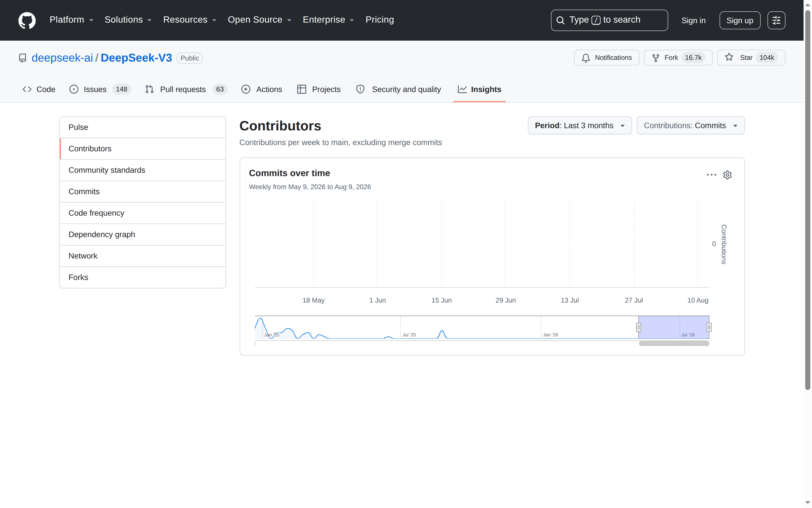Expand the Solutions menu
This screenshot has height=508, width=812.
[128, 20]
